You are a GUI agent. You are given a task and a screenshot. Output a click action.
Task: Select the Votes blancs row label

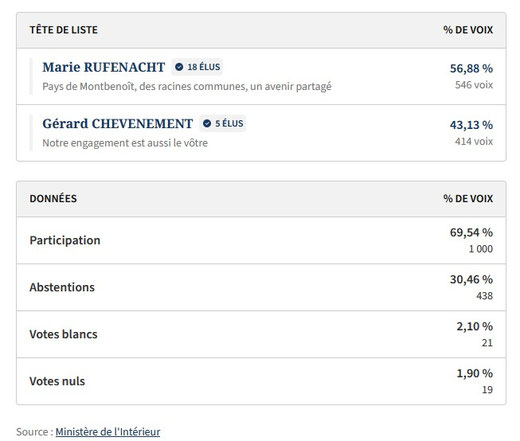tap(63, 334)
